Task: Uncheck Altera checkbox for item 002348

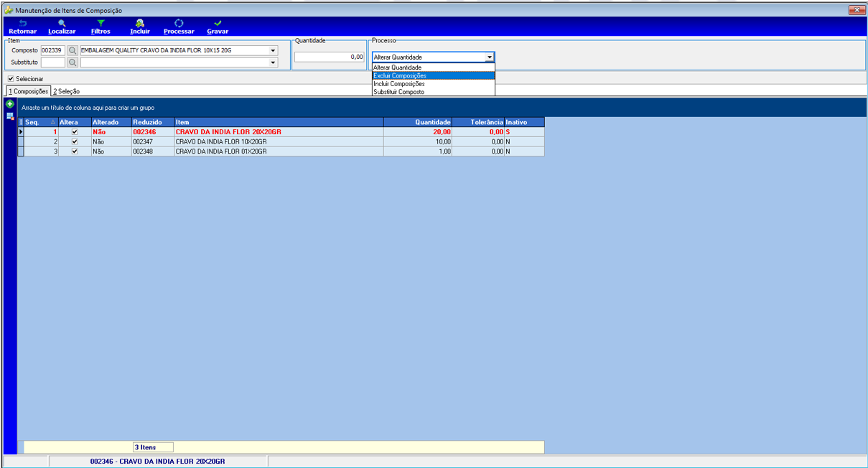Action: pos(75,151)
